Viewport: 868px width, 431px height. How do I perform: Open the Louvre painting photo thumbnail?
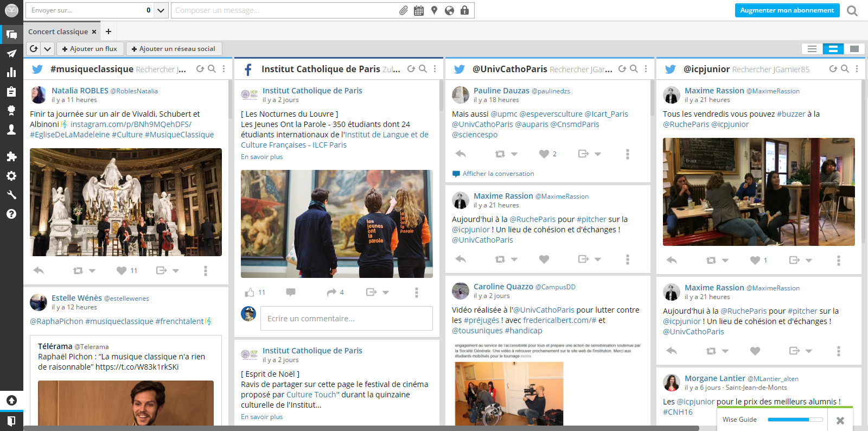337,224
